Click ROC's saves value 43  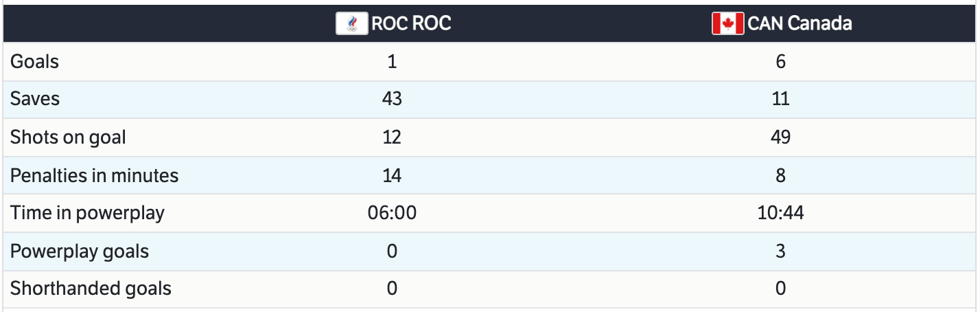tap(392, 99)
